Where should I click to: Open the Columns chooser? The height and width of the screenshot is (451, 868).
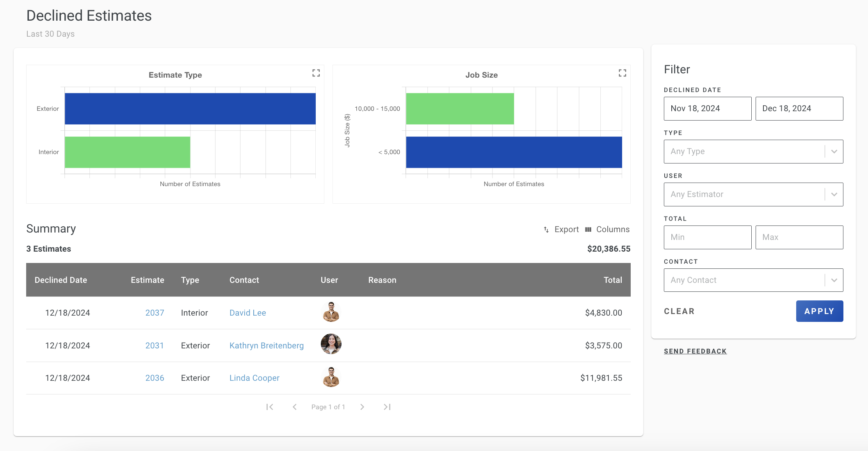pyautogui.click(x=607, y=229)
